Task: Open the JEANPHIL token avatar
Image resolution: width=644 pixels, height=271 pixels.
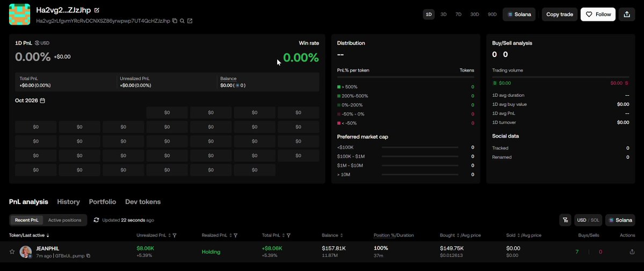Action: click(x=26, y=252)
